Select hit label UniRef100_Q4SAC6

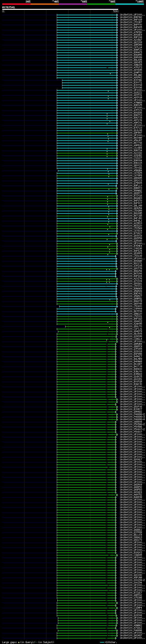[x=131, y=492]
